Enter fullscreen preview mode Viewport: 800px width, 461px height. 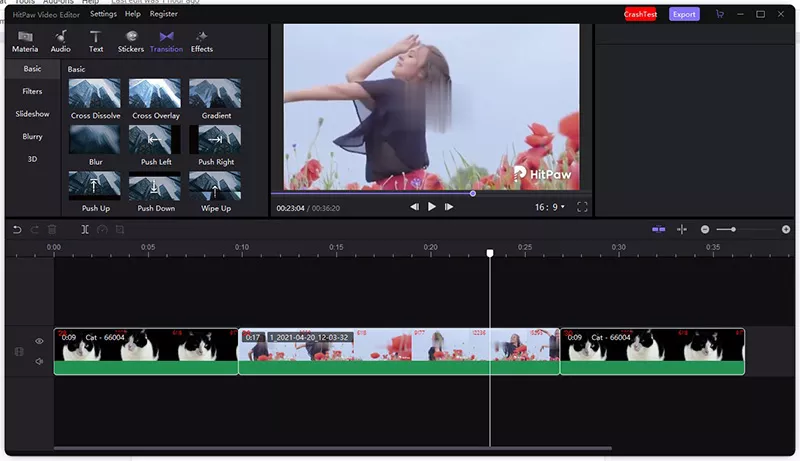(582, 207)
